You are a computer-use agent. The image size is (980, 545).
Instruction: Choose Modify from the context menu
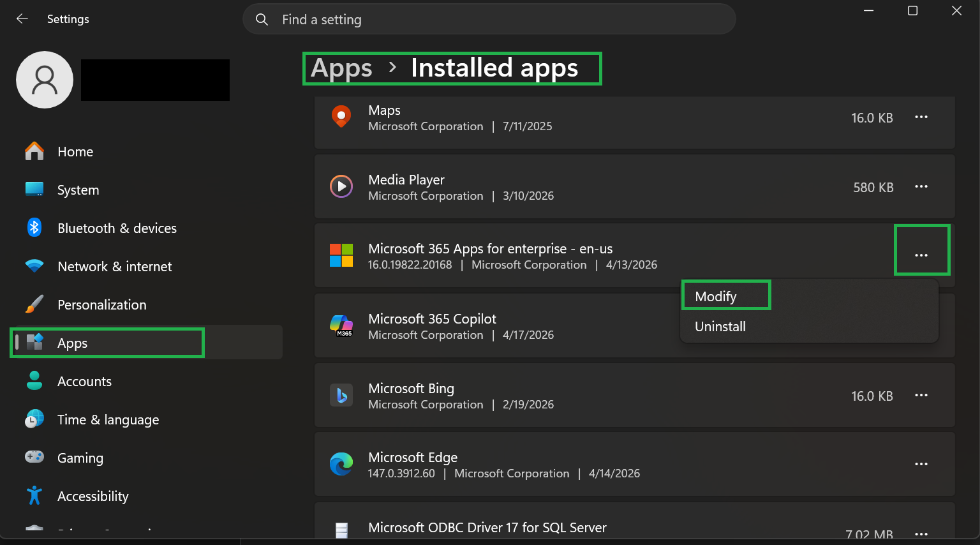809,296
